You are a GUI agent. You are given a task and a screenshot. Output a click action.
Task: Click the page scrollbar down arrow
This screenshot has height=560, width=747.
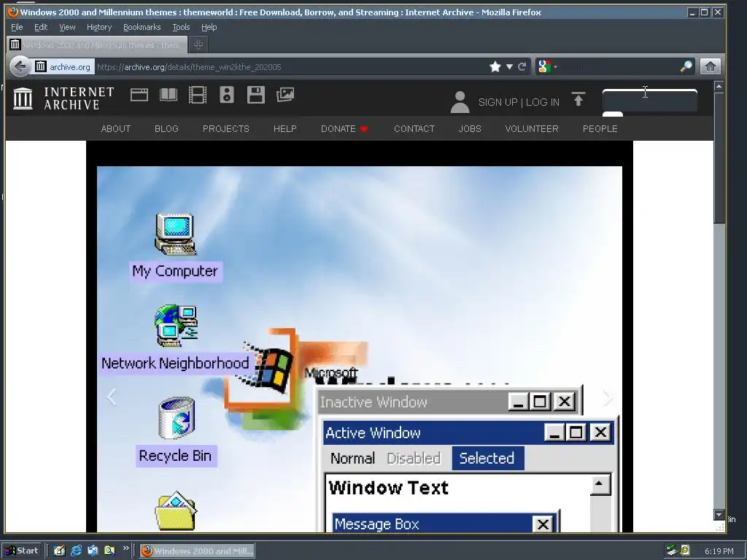[x=719, y=515]
